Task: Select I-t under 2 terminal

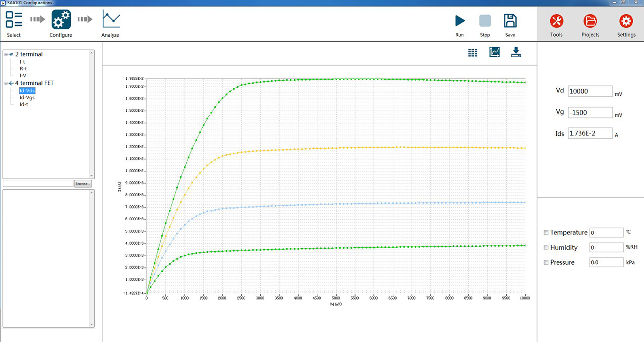Action: (22, 62)
